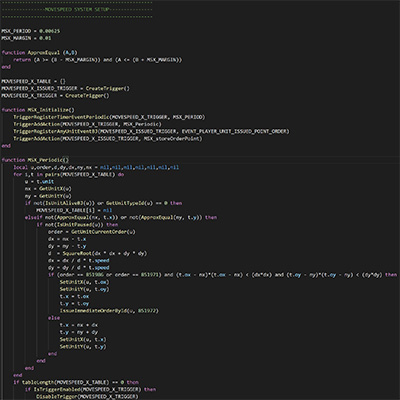Click the t.x = nx + dx line

(79, 325)
